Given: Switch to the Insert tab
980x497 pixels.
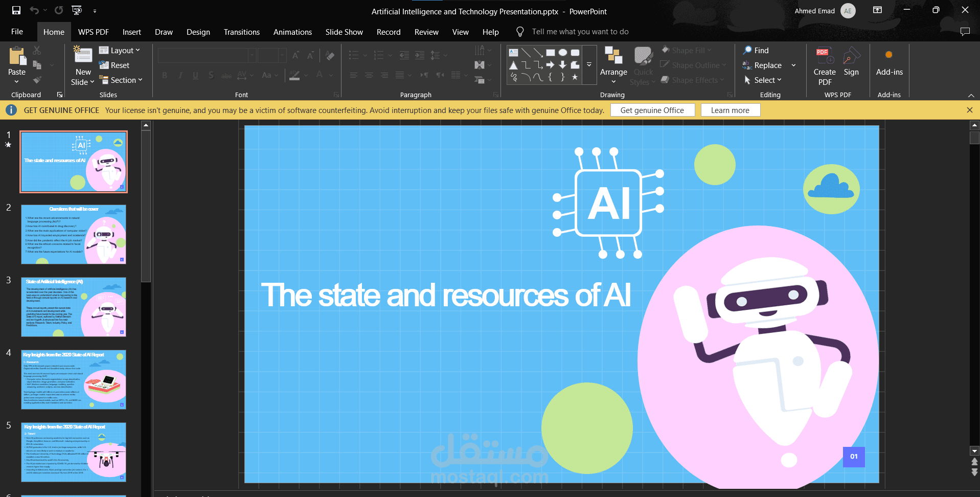Looking at the screenshot, I should (131, 32).
